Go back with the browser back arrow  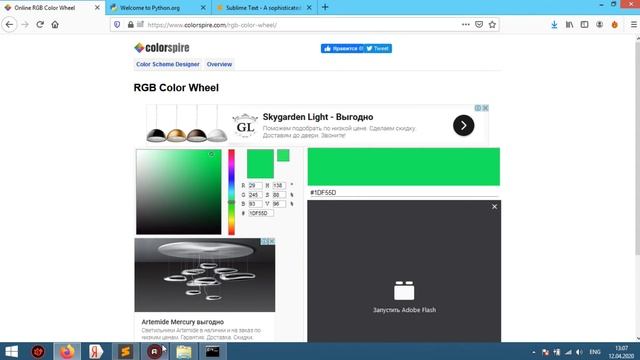tap(9, 24)
